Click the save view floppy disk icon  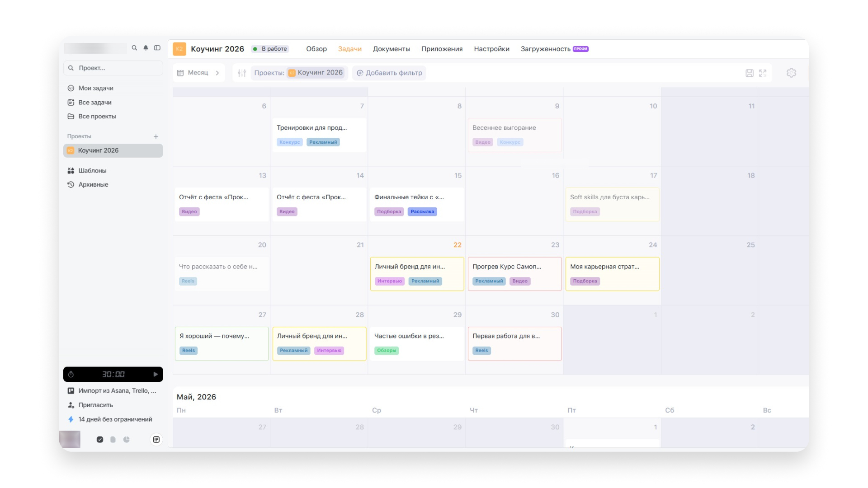(749, 73)
